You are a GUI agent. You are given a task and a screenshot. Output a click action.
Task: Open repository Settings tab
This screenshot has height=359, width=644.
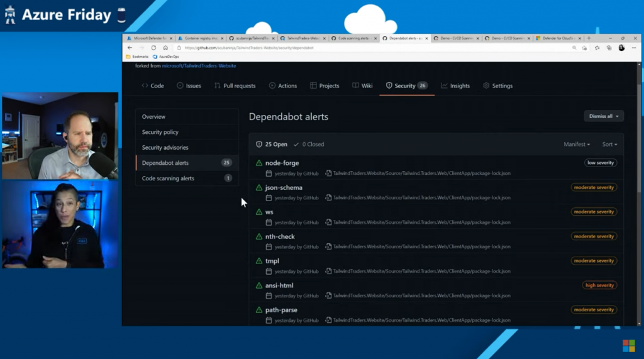click(498, 86)
